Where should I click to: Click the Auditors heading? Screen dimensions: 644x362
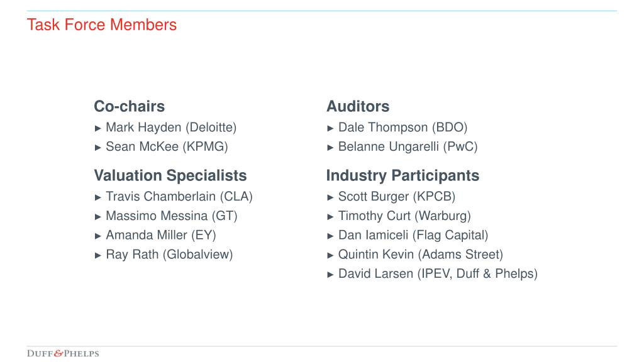point(358,106)
